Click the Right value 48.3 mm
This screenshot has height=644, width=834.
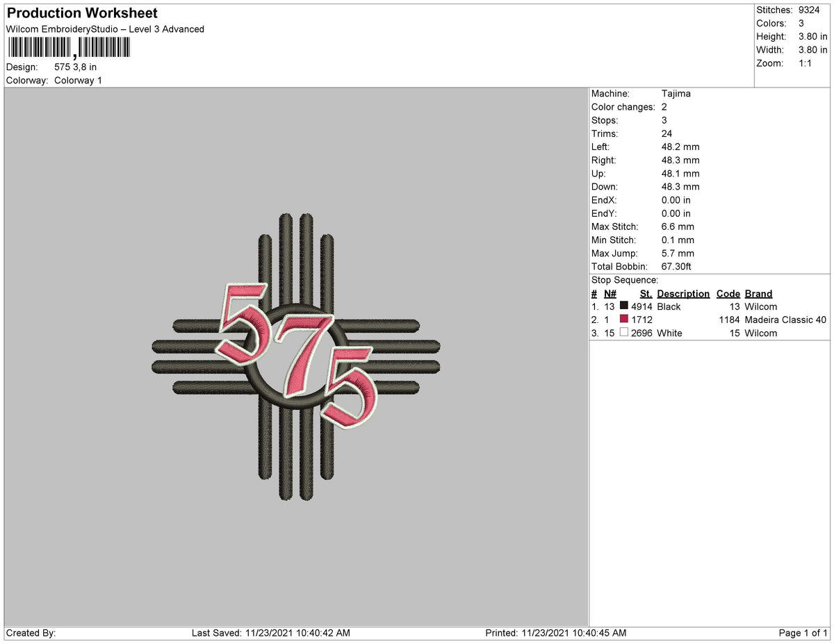pos(680,160)
